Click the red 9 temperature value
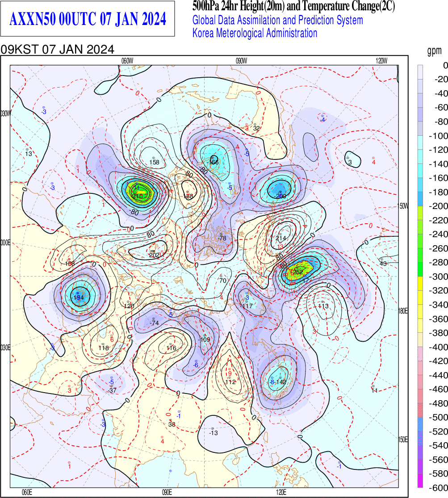The image size is (448, 498). click(230, 373)
